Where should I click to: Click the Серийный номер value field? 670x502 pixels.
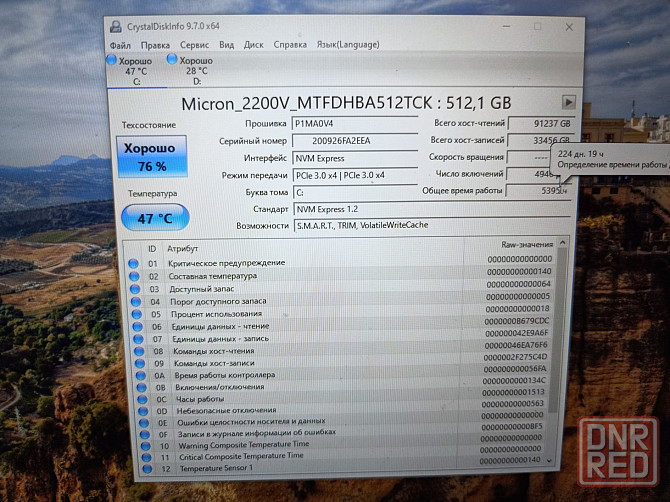[355, 141]
